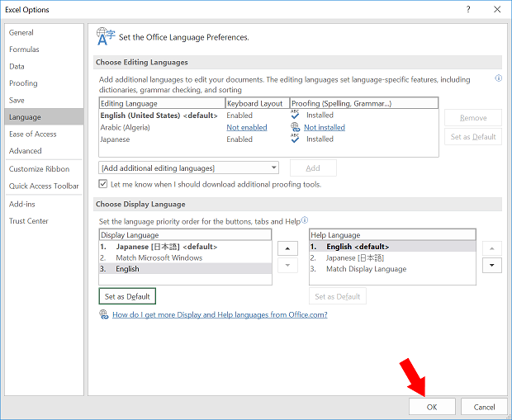Select Match Display Language help option
This screenshot has height=420, width=512.
click(392, 269)
